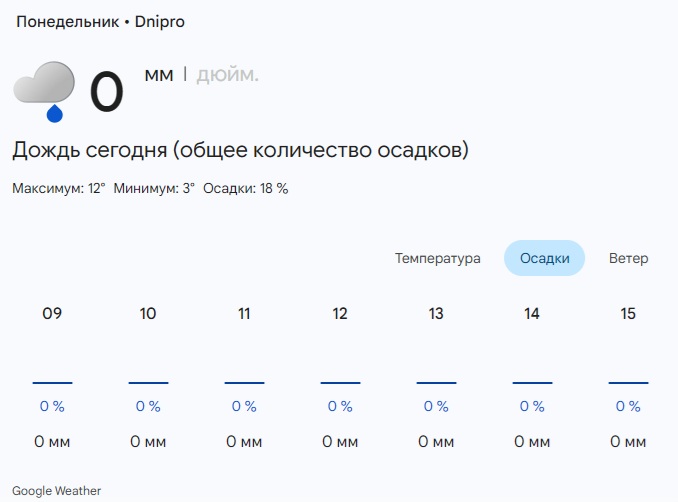Click the 09 hour forecast label
Image resolution: width=678 pixels, height=502 pixels.
click(x=52, y=314)
